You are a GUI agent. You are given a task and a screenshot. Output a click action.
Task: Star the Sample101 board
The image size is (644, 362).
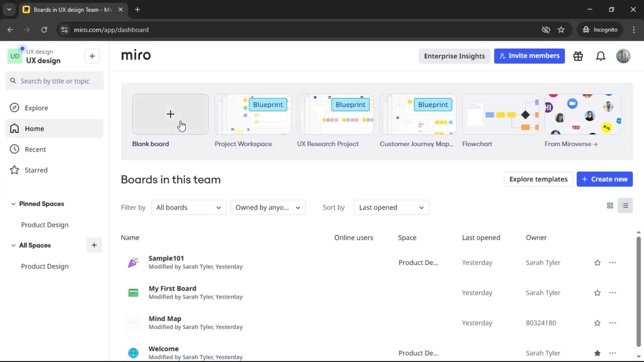point(597,263)
